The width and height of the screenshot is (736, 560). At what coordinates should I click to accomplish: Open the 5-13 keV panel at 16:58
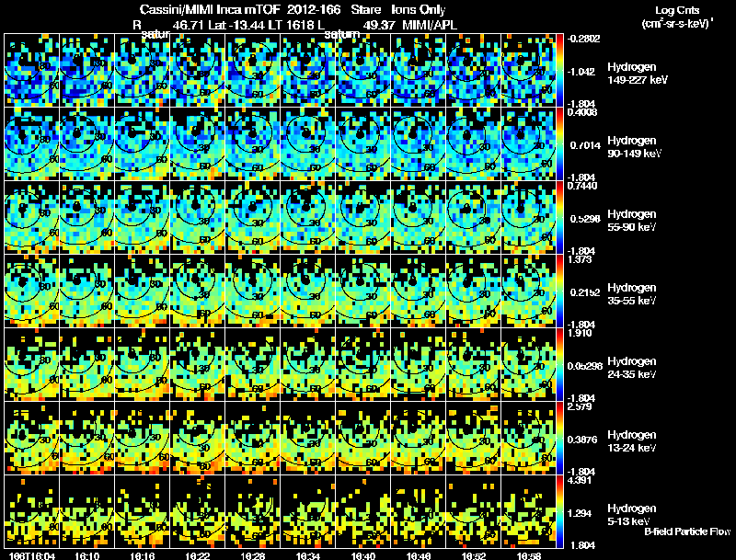click(x=529, y=511)
